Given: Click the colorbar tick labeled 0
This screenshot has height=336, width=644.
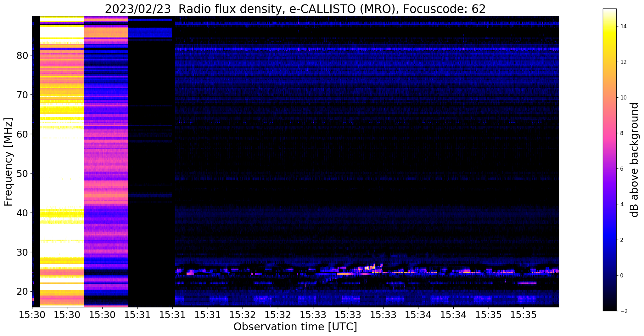Looking at the screenshot, I should pyautogui.click(x=621, y=276).
